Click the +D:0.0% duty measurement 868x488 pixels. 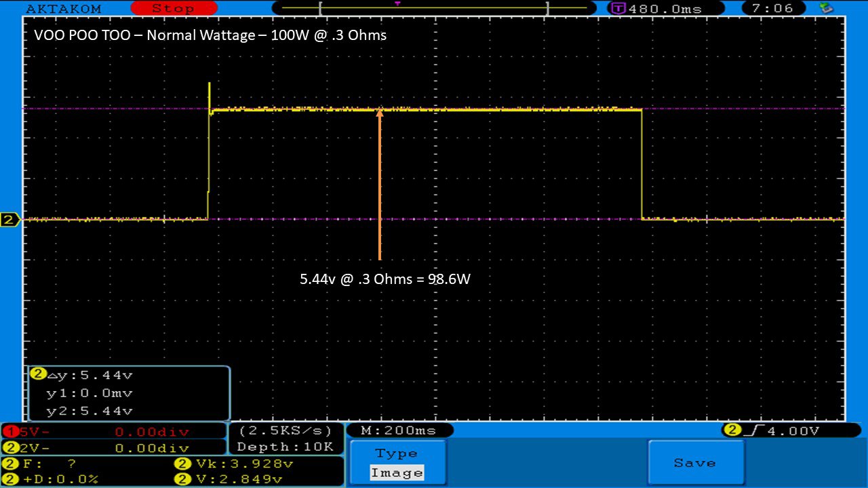click(53, 479)
